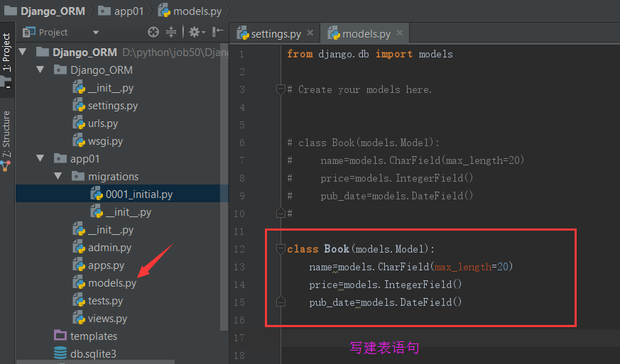Click 'Book' class name on line 12
The image size is (620, 364).
337,248
